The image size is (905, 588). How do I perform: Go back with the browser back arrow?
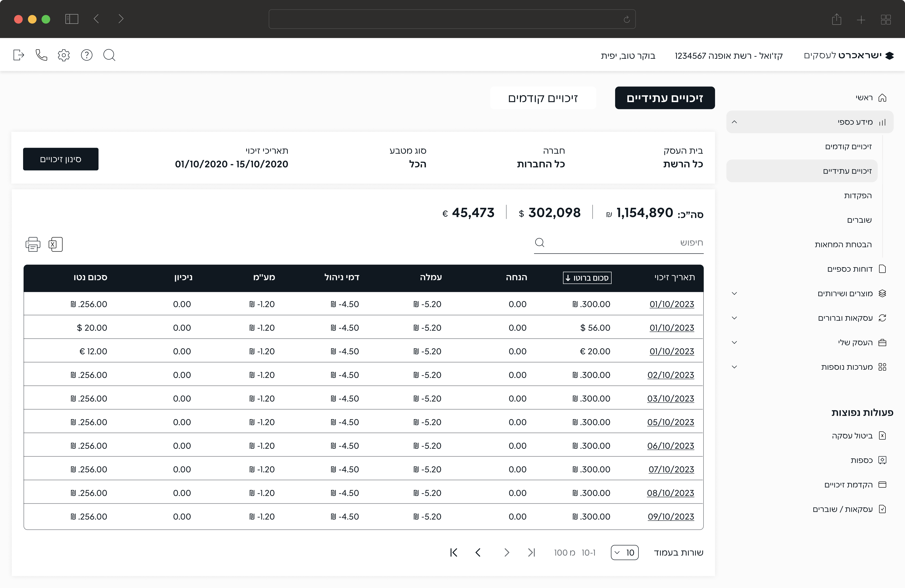pyautogui.click(x=97, y=19)
